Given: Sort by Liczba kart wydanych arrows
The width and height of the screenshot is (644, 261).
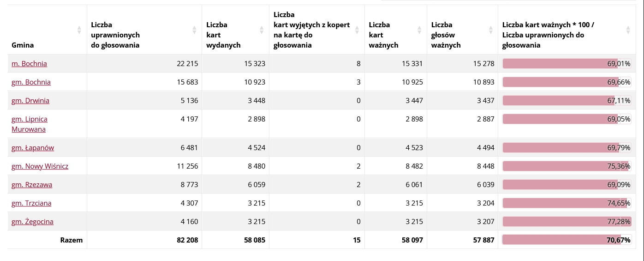Looking at the screenshot, I should 262,30.
